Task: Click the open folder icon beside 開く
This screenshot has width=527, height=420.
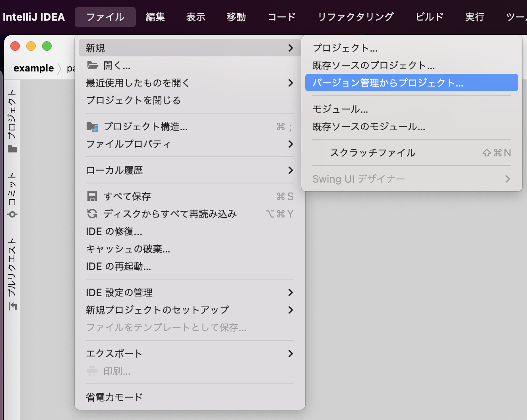Action: 93,65
